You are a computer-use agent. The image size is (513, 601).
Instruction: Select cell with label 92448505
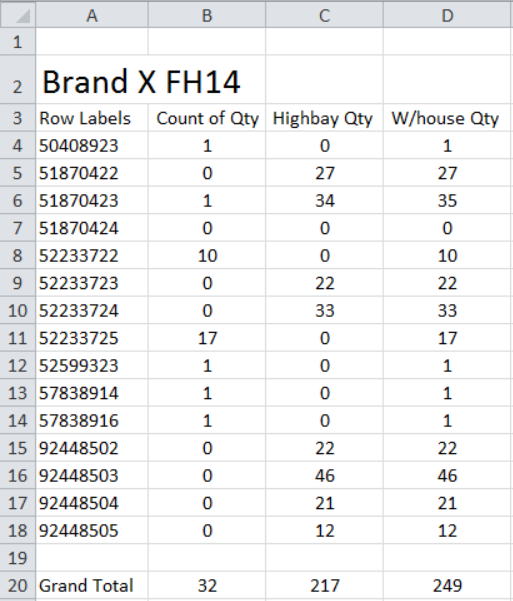pyautogui.click(x=92, y=530)
